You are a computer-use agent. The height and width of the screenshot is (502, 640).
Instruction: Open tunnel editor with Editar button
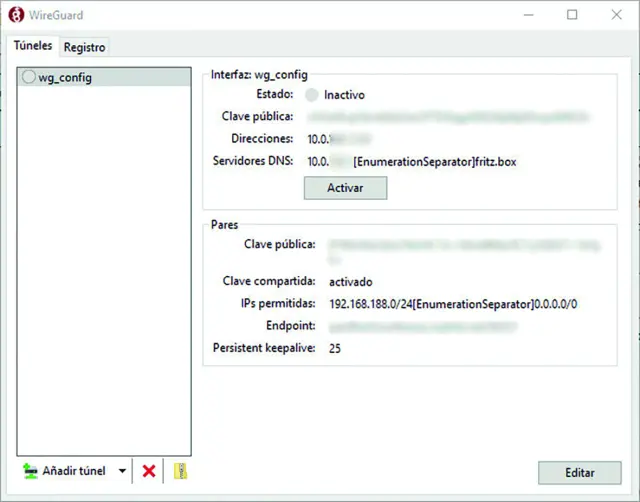point(579,472)
